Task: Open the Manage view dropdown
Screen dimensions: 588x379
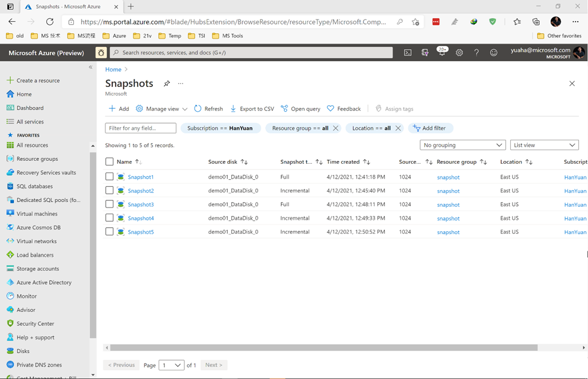Action: pos(161,109)
